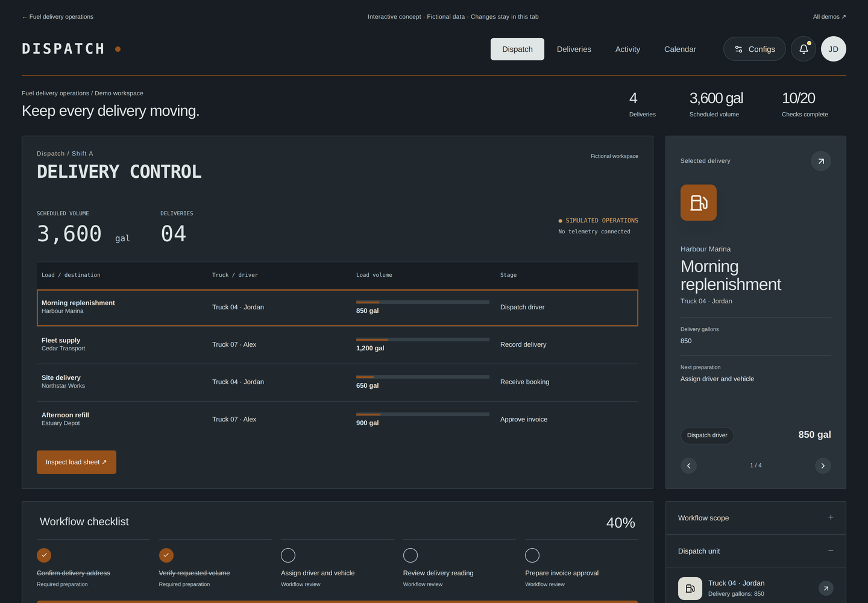Open Truck 04 Jordan unit arrow
Screen dimensions: 868x603
(826, 589)
